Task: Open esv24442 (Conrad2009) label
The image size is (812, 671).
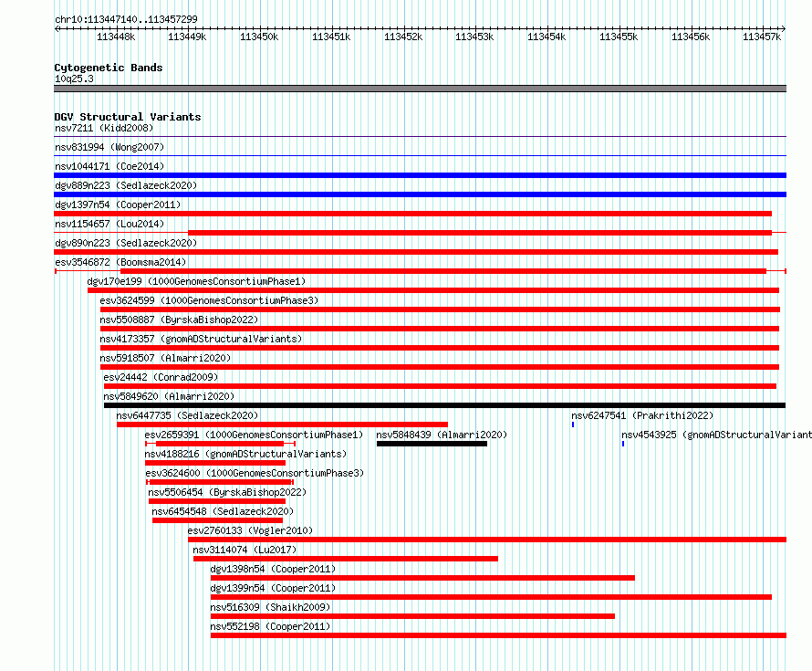Action: pyautogui.click(x=161, y=377)
